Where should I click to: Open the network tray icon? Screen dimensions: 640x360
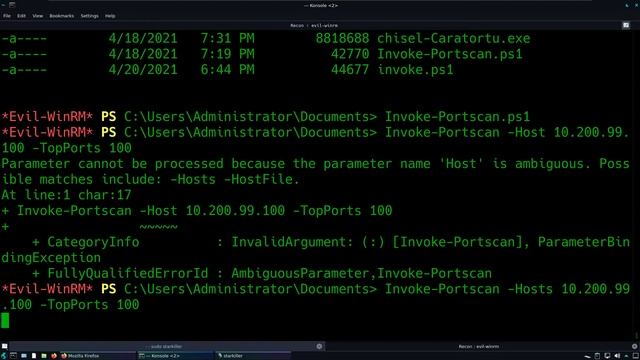(607, 356)
